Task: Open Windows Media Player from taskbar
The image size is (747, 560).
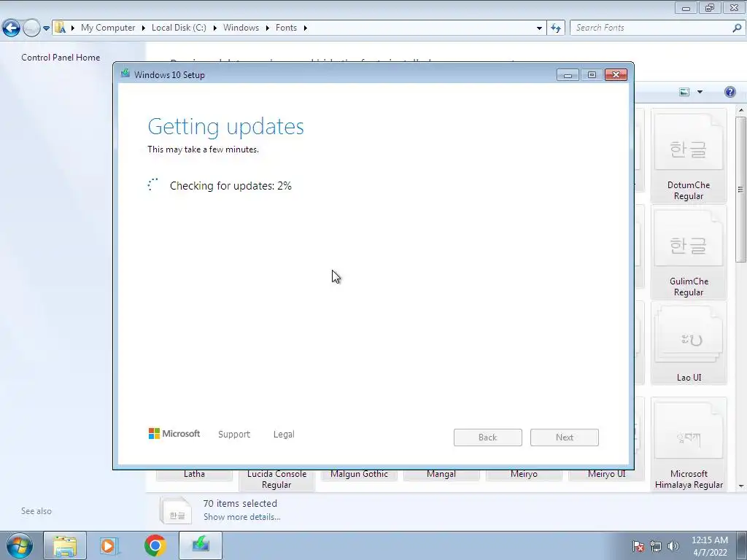Action: click(x=108, y=545)
